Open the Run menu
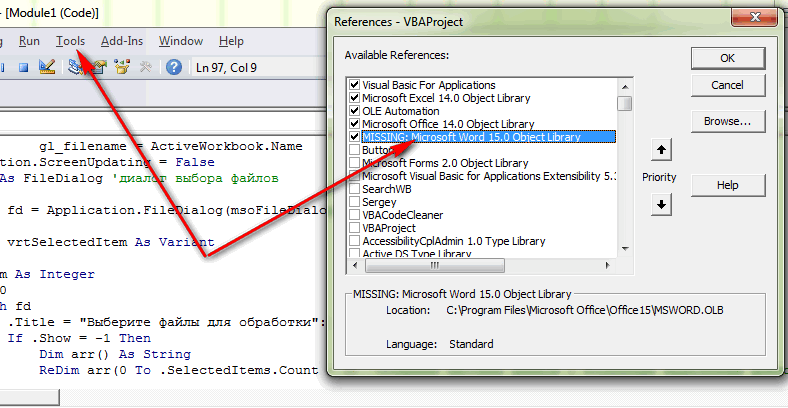This screenshot has width=788, height=408. (29, 41)
